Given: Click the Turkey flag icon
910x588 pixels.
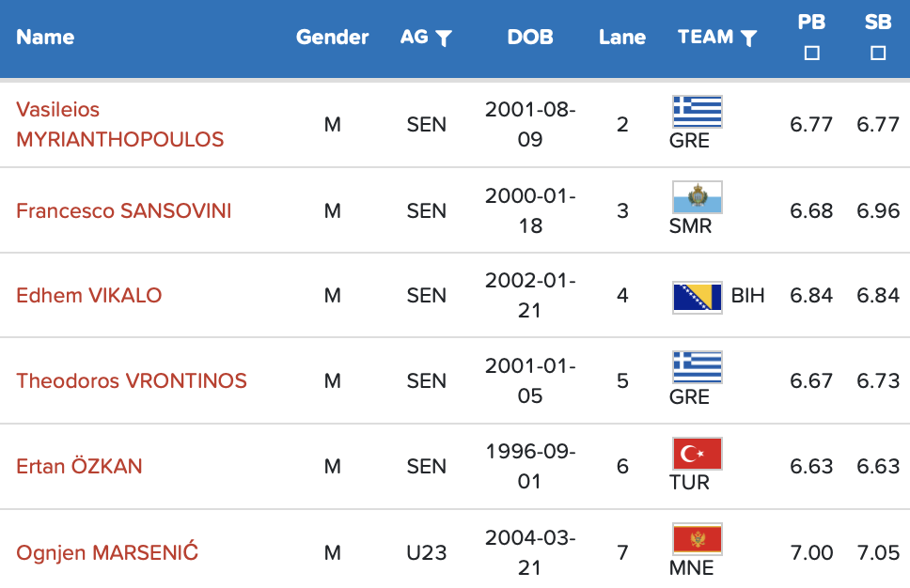Looking at the screenshot, I should (x=698, y=454).
